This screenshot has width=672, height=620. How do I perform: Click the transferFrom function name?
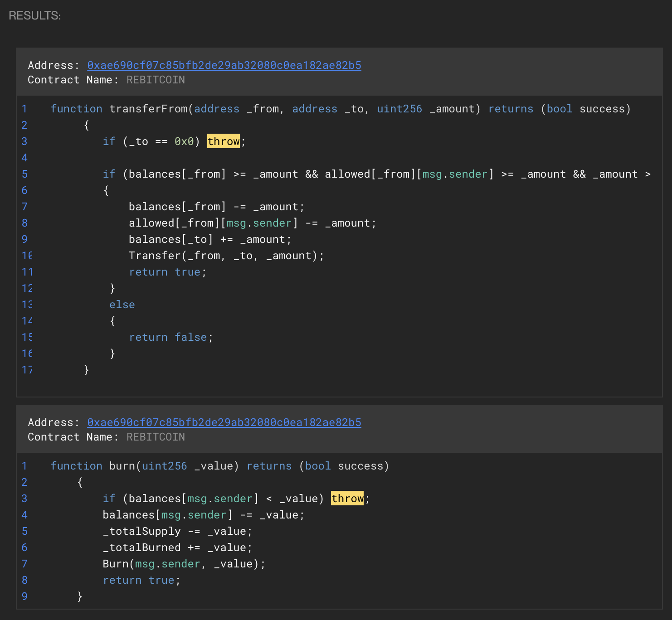(x=148, y=109)
